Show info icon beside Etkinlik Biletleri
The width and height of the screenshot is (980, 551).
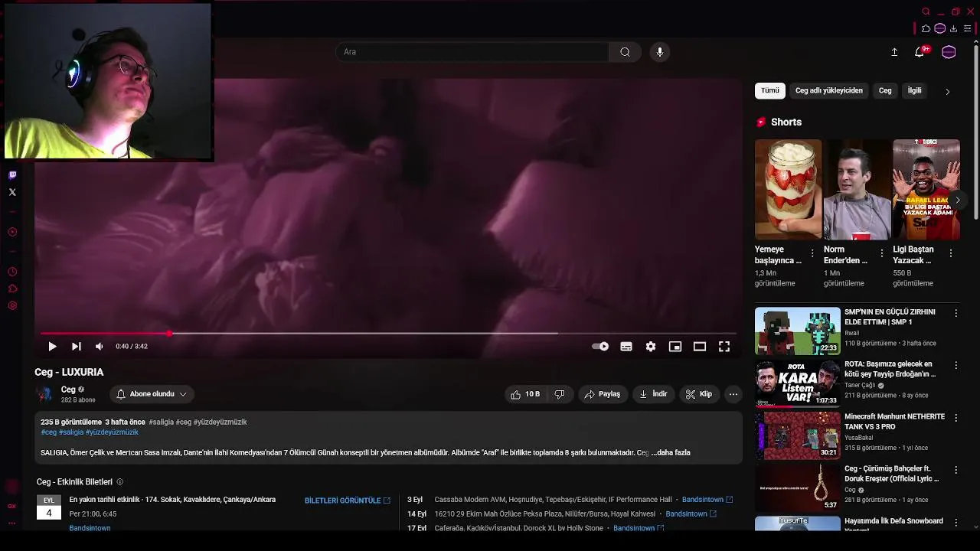[119, 482]
